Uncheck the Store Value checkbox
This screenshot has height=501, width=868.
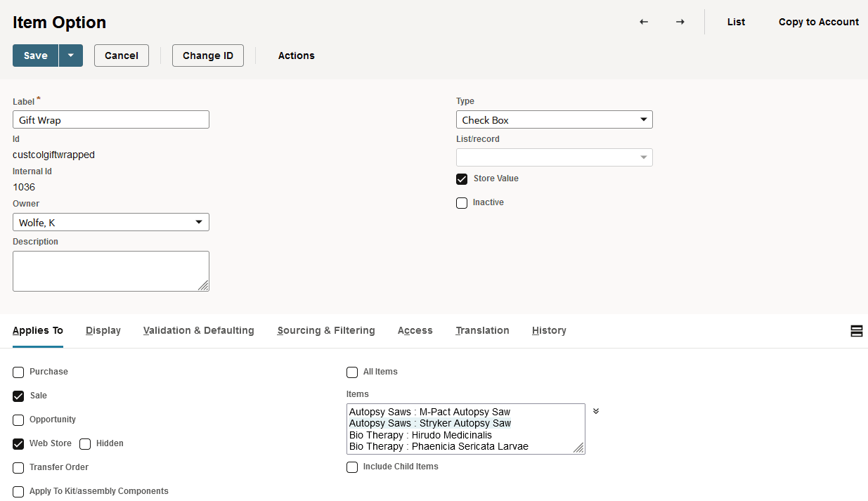462,179
